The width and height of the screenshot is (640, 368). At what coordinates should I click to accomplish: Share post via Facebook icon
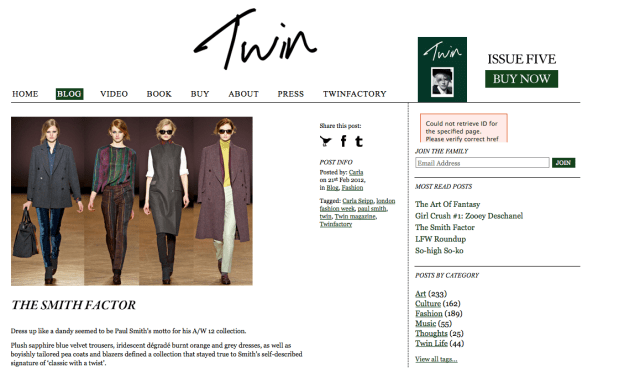click(x=343, y=141)
